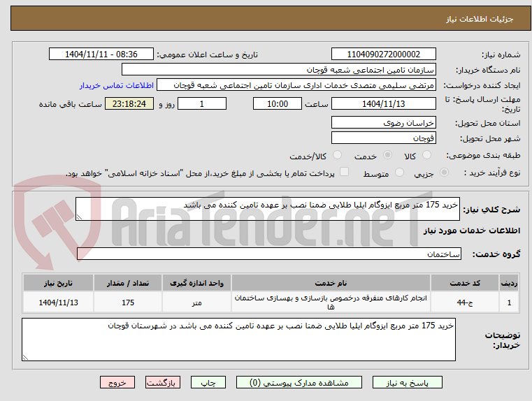Click the ایجاد کننده درخواست field
Viewport: 532px width, 401px height.
click(x=296, y=85)
